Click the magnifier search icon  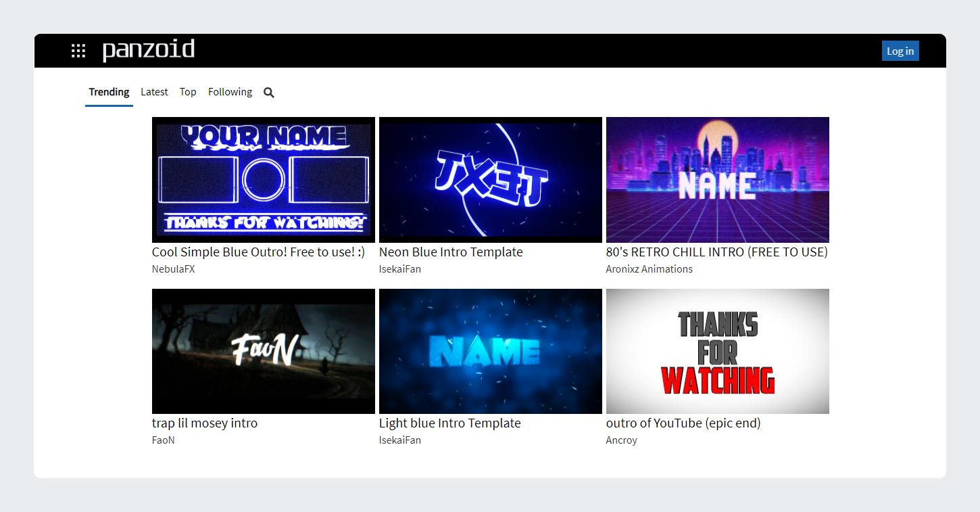click(269, 93)
